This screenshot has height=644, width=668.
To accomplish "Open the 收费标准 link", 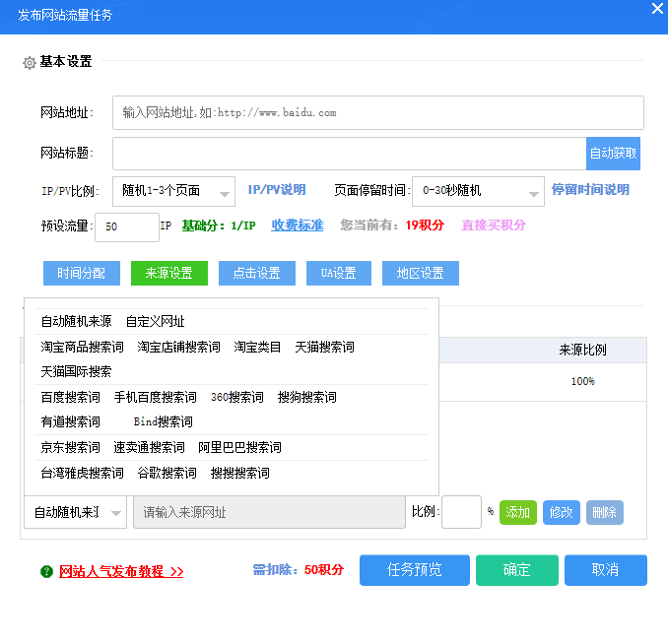I will (298, 225).
